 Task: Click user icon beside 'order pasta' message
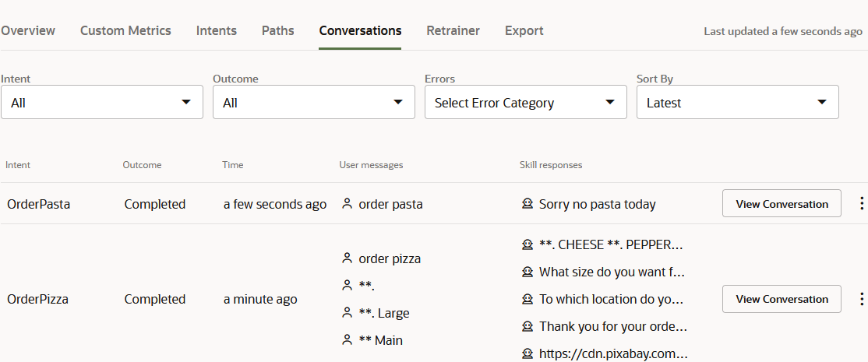pos(347,204)
